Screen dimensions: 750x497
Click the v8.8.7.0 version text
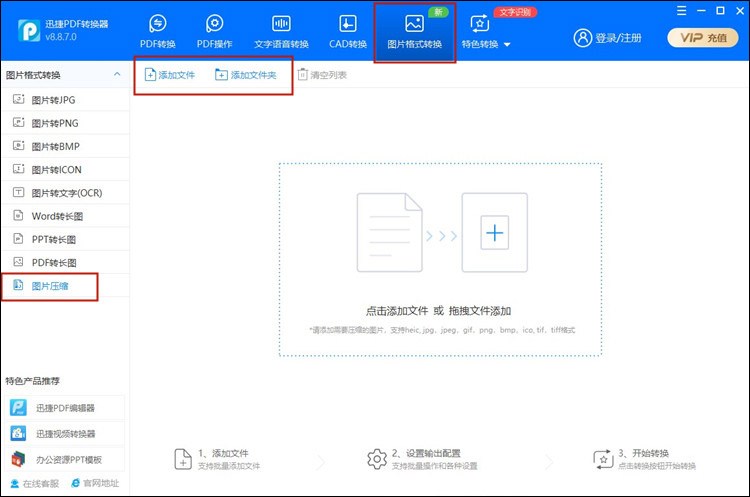(x=61, y=37)
